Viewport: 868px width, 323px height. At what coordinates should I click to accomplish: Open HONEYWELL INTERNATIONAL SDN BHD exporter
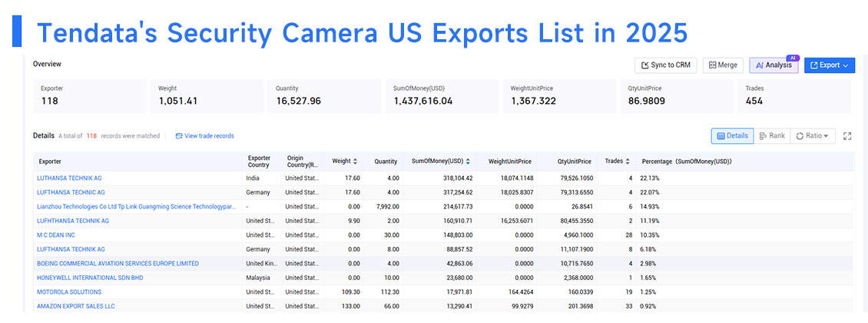pyautogui.click(x=90, y=278)
